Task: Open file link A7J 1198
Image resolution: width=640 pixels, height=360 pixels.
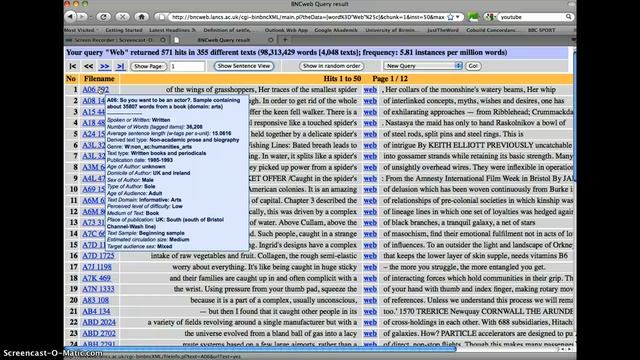Action: point(97,267)
